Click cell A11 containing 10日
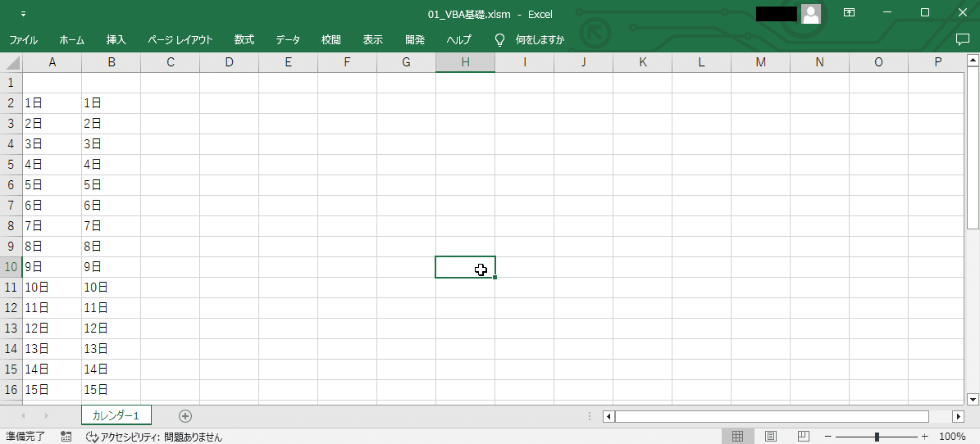The height and width of the screenshot is (444, 980). coord(52,288)
